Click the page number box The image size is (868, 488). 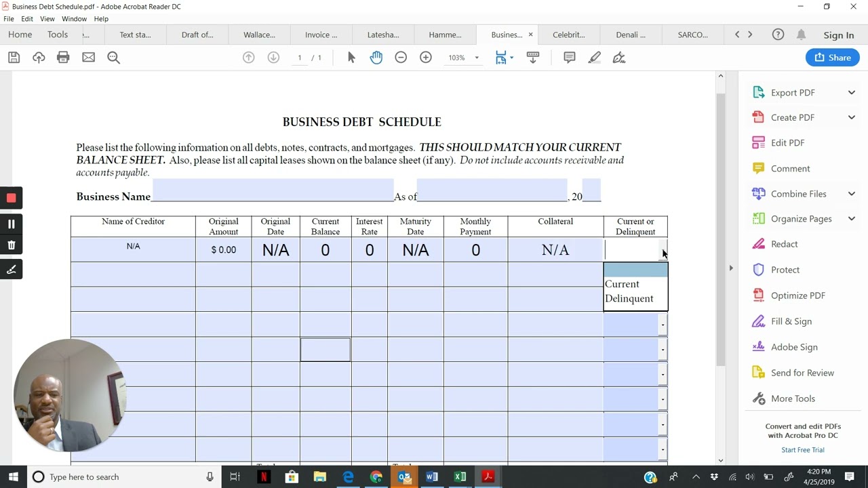[x=299, y=58]
